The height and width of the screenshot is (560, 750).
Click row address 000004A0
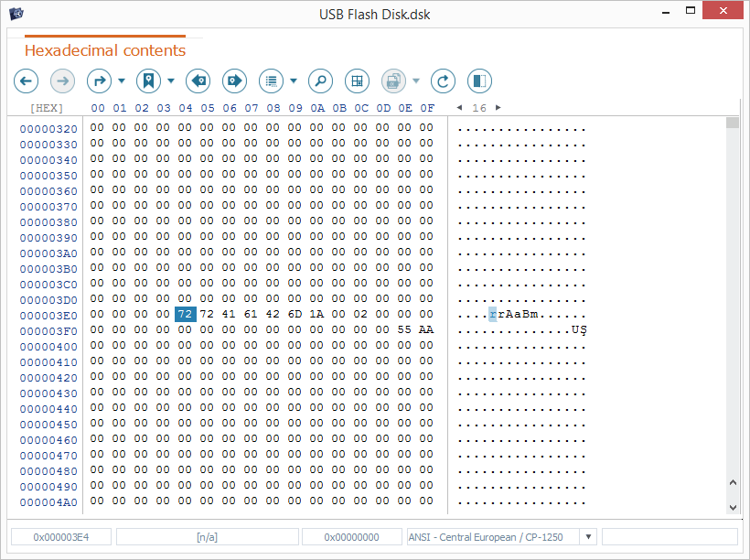point(48,502)
